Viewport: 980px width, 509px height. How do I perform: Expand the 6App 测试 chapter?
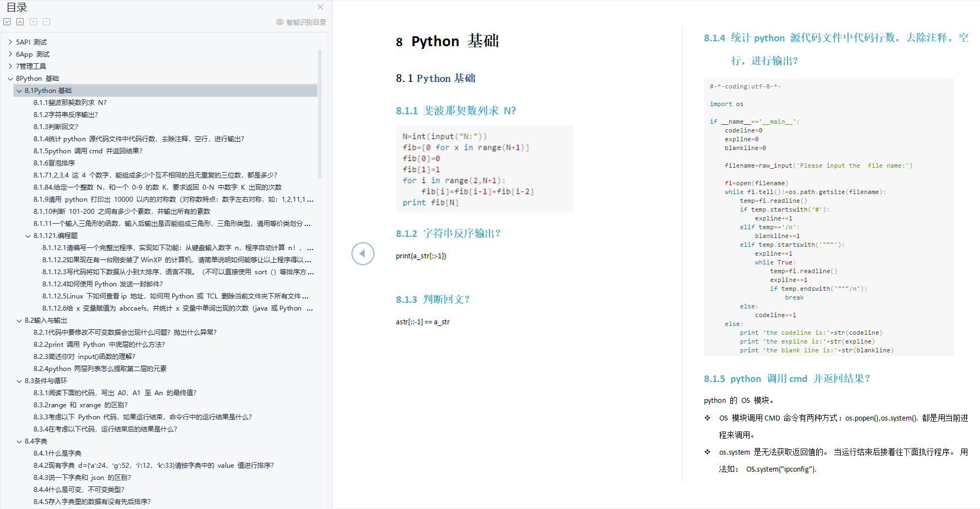pos(10,54)
